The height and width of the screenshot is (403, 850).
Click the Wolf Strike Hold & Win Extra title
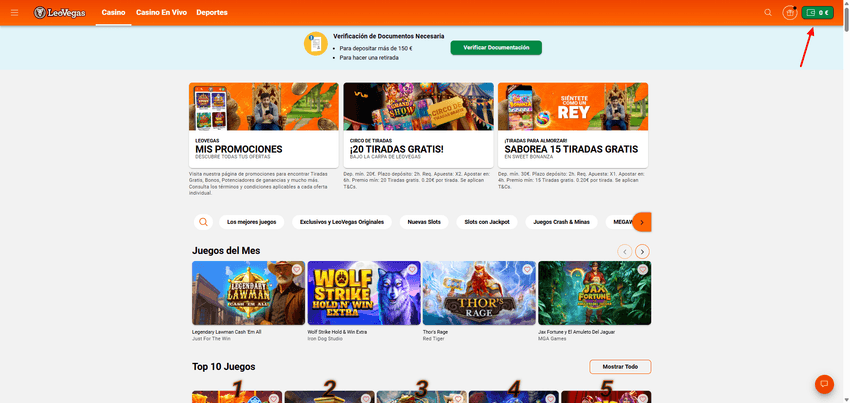(x=337, y=332)
